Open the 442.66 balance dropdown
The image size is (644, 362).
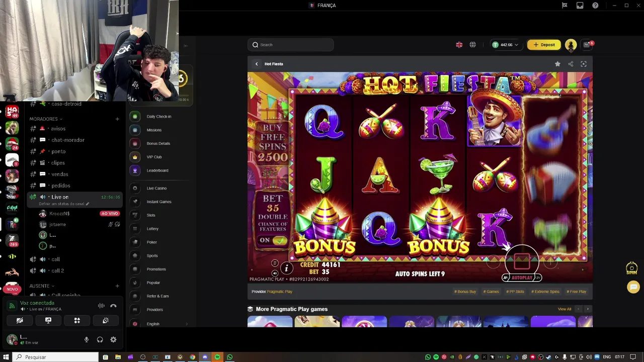505,45
